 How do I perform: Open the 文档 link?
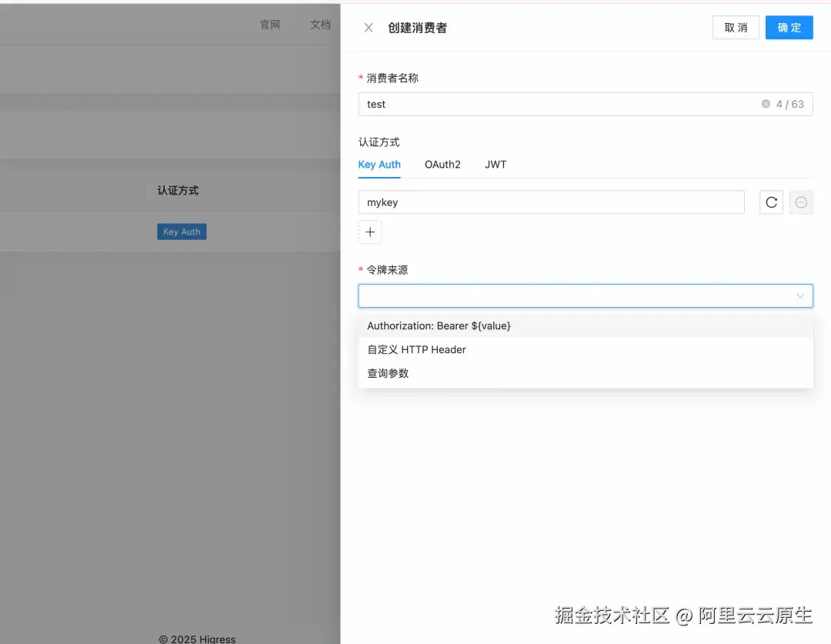tap(320, 24)
